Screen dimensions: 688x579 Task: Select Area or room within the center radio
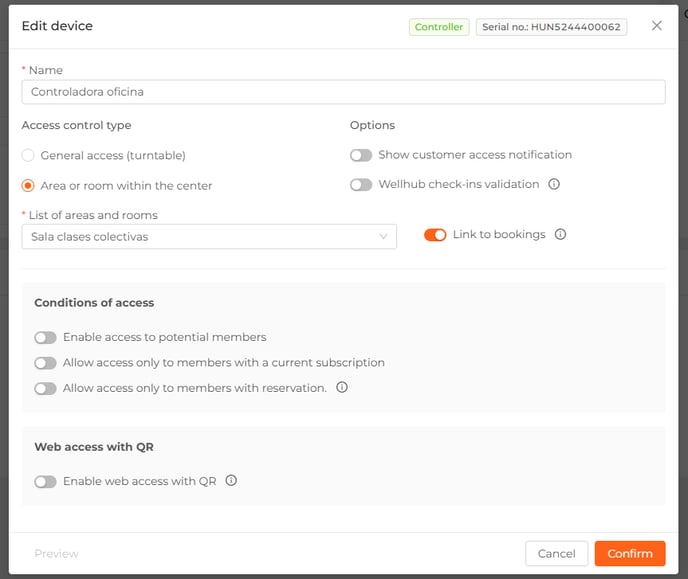(x=28, y=186)
